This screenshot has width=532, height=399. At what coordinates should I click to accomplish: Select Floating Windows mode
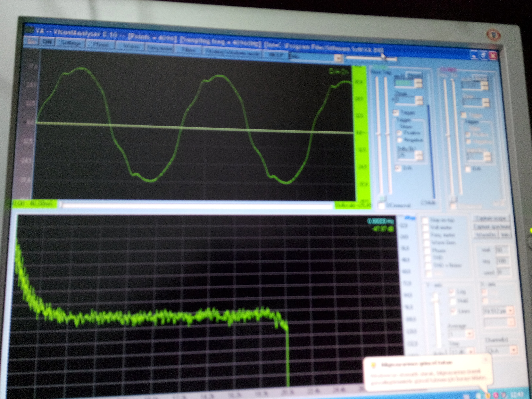[233, 52]
